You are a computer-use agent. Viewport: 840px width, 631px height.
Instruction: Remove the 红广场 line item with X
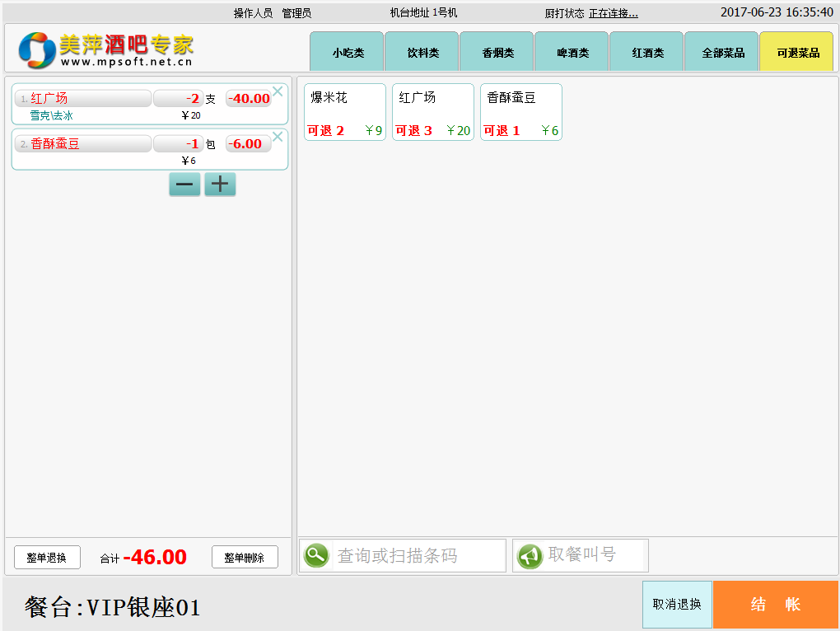(x=278, y=91)
